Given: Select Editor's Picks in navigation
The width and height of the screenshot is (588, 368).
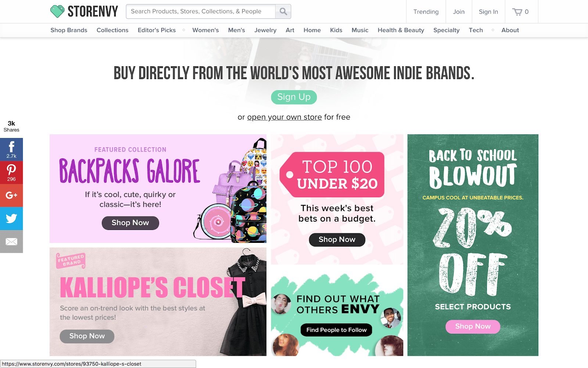Looking at the screenshot, I should (x=157, y=30).
